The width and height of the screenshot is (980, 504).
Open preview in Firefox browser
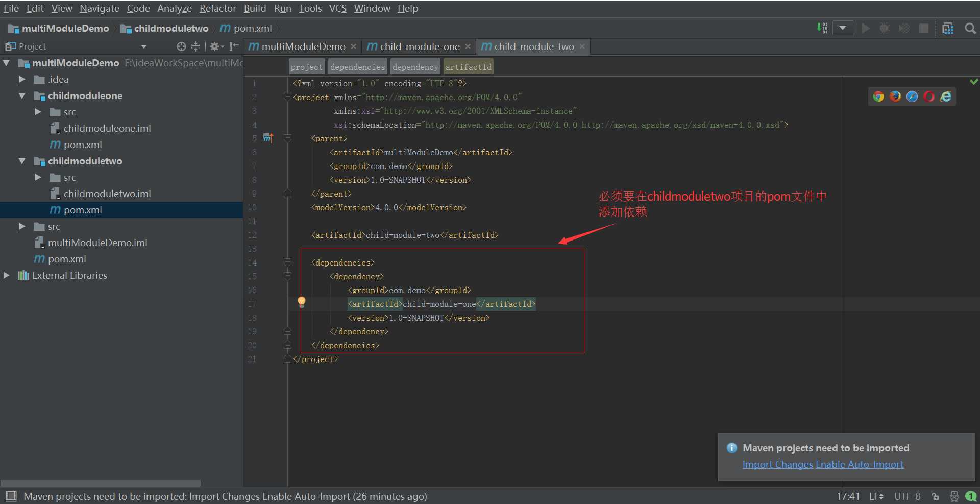point(895,97)
